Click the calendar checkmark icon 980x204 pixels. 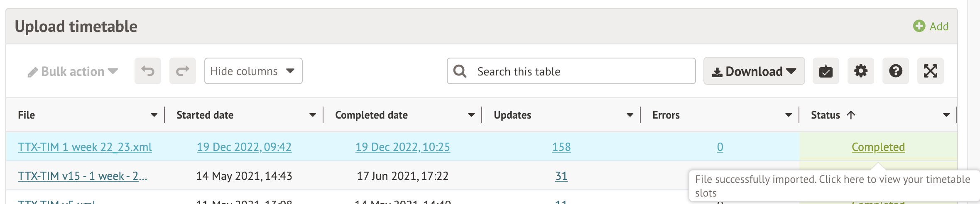tap(826, 71)
